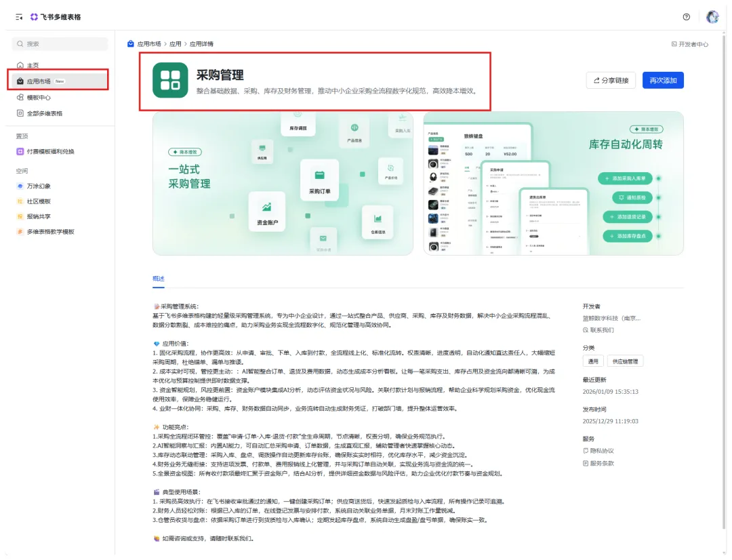Open the 服务条款 link
This screenshot has width=732, height=560.
point(598,463)
